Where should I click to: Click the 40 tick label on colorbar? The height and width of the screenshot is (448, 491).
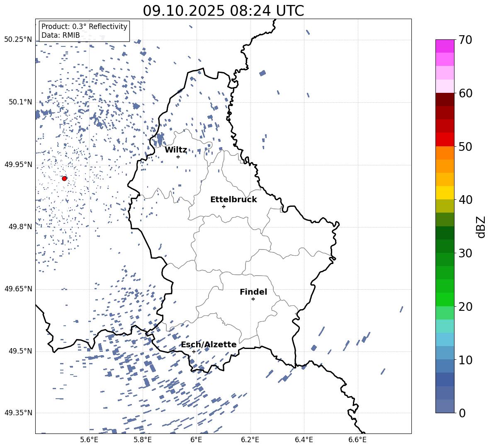(465, 200)
